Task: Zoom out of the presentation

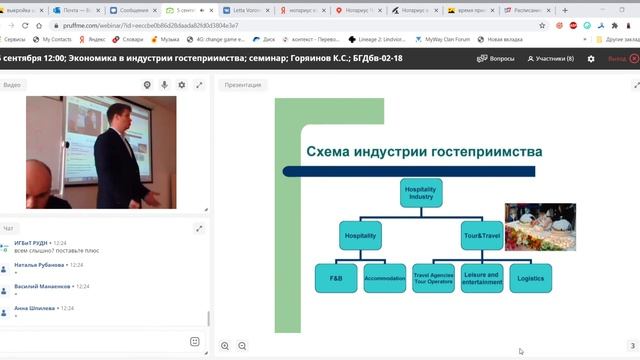Action: click(x=242, y=346)
